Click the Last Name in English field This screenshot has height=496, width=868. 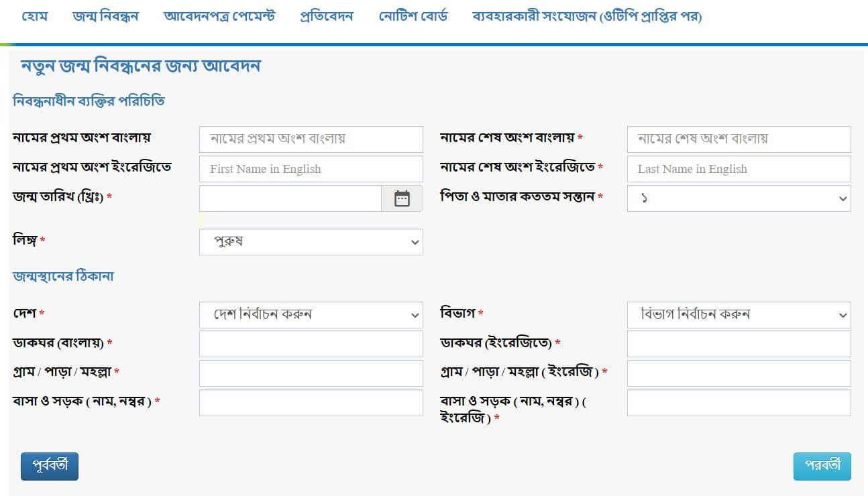point(738,169)
